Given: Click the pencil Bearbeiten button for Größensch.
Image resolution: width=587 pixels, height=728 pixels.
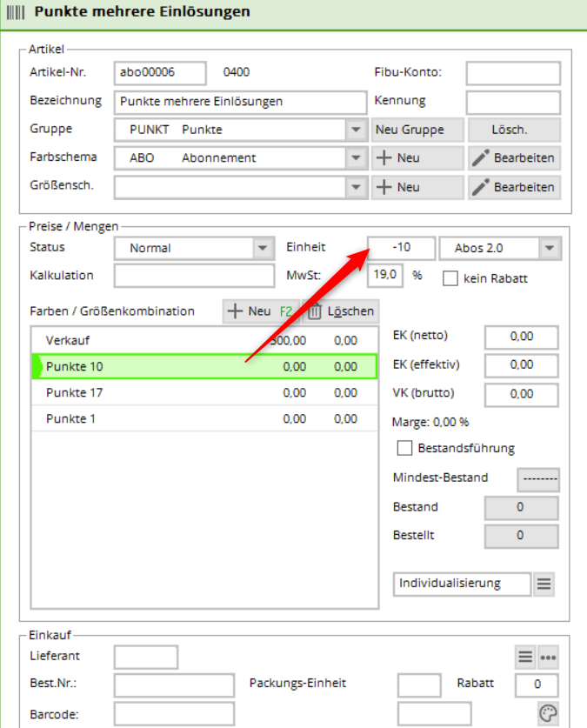Looking at the screenshot, I should tap(514, 187).
